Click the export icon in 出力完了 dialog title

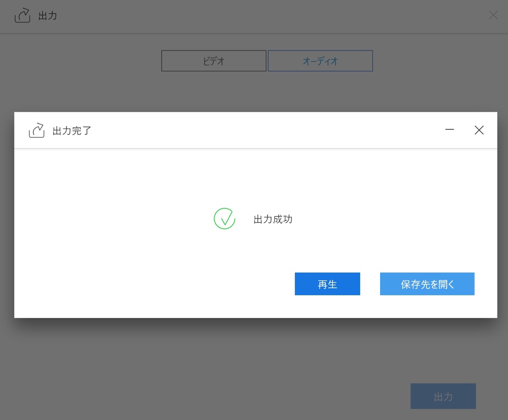tap(37, 130)
